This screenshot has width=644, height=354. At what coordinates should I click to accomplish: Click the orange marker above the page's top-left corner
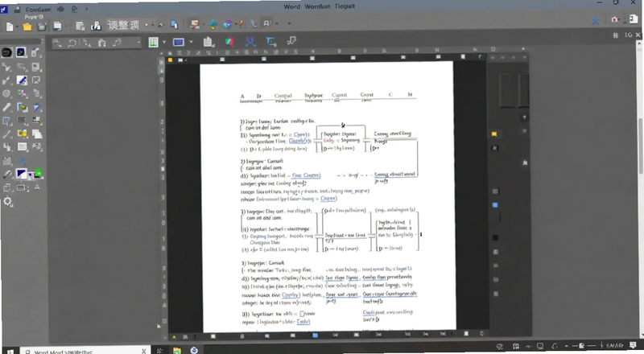point(170,60)
